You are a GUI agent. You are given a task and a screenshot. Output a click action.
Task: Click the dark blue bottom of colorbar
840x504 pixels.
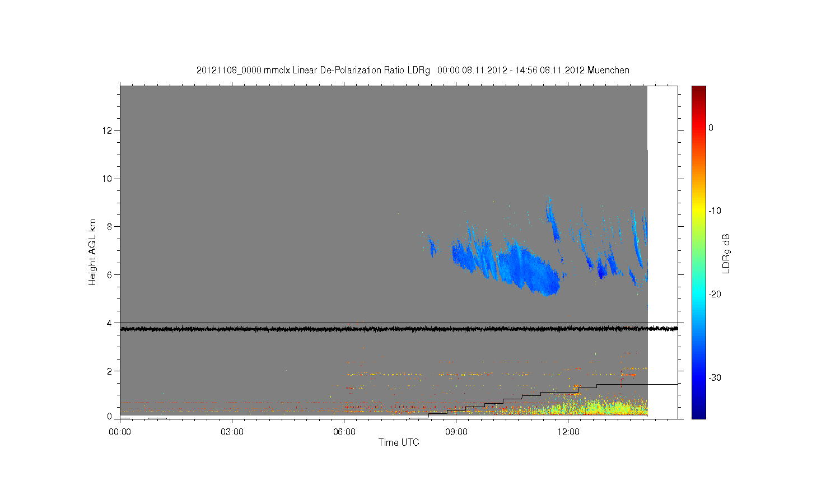[699, 414]
